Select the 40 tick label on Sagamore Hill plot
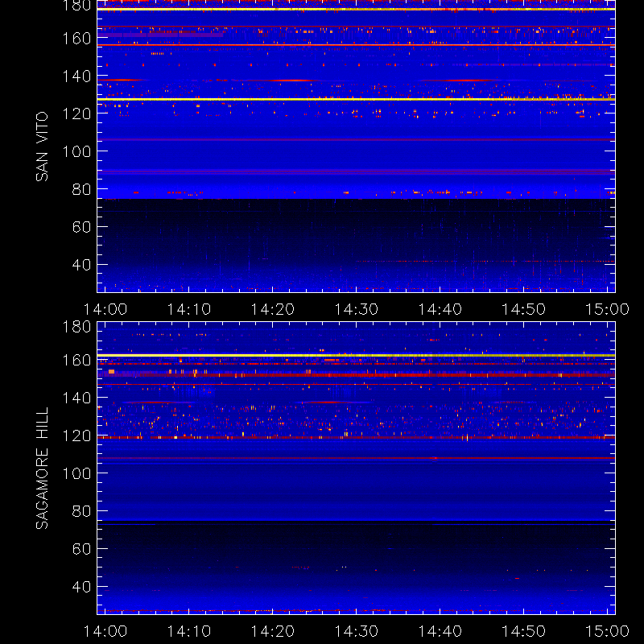Viewport: 644px width, 644px height. tap(81, 587)
